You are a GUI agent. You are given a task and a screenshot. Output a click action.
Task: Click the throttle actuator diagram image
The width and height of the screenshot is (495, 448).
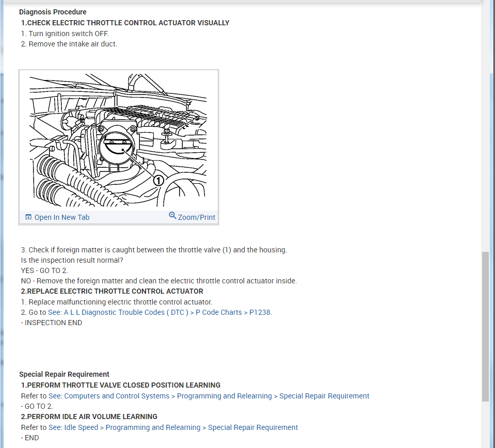(118, 140)
